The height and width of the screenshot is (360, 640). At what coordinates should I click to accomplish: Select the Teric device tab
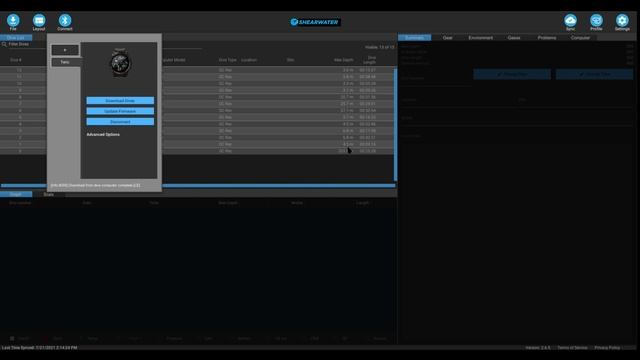click(x=65, y=62)
